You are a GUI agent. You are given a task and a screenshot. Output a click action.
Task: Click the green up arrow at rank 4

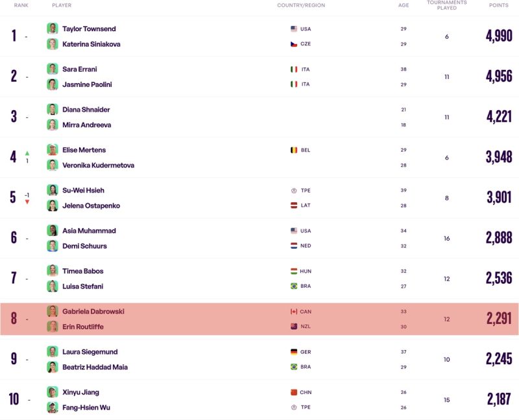click(x=27, y=153)
